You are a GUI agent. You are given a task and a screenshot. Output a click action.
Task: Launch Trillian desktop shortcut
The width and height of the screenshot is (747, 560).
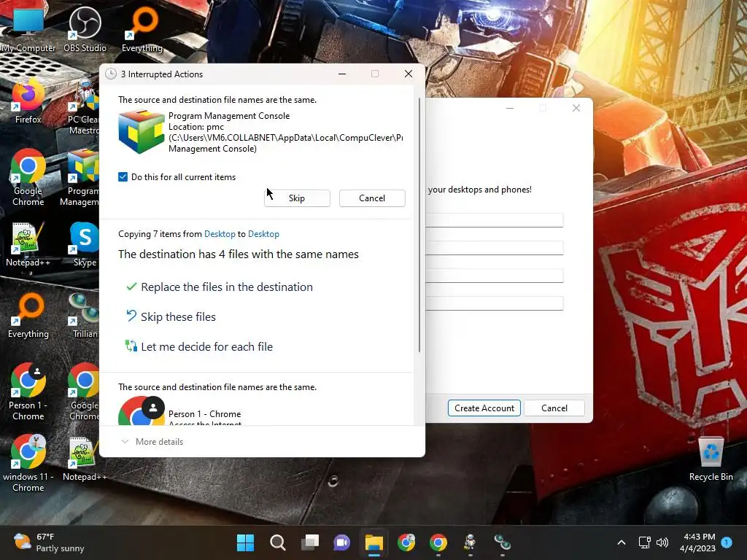(85, 316)
